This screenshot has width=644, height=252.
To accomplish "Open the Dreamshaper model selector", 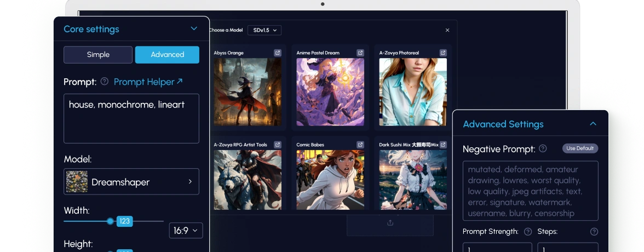I will [x=131, y=182].
